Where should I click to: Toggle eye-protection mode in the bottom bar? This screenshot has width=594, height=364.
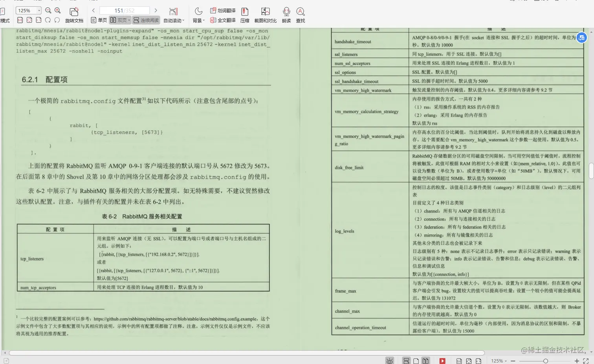pyautogui.click(x=389, y=360)
